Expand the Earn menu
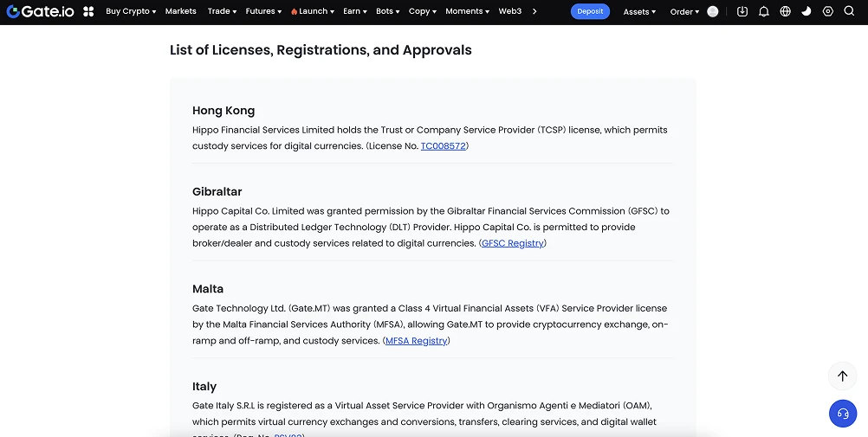 (x=355, y=11)
